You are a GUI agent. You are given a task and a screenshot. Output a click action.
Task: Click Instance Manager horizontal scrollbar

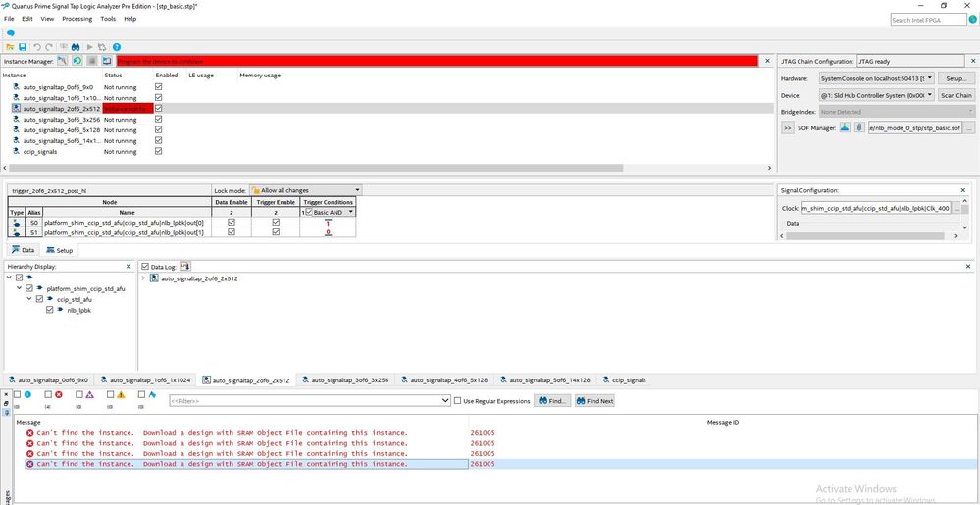pos(316,168)
